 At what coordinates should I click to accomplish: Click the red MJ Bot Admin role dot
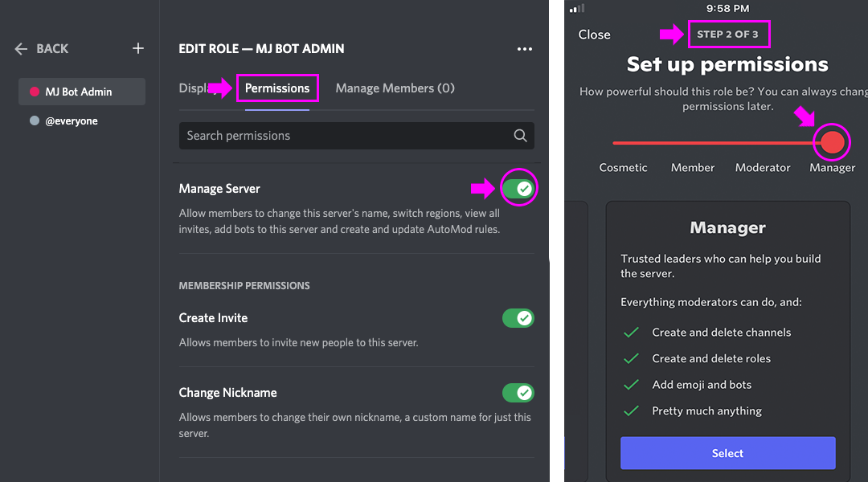35,92
